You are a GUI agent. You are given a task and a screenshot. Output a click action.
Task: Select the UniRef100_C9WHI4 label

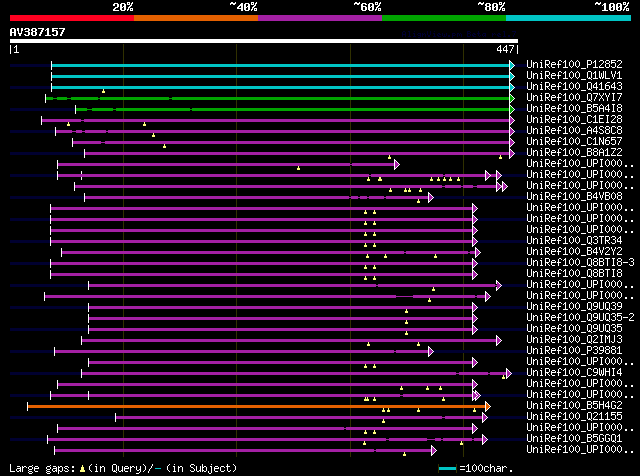(574, 373)
